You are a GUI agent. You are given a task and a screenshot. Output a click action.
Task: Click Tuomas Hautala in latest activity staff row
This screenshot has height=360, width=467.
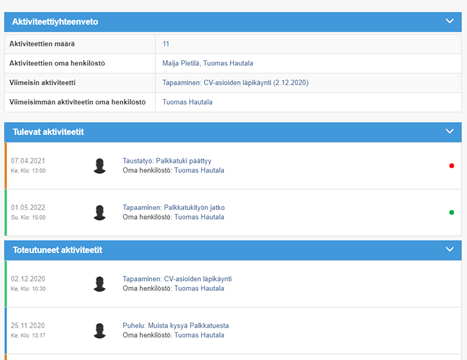(187, 102)
